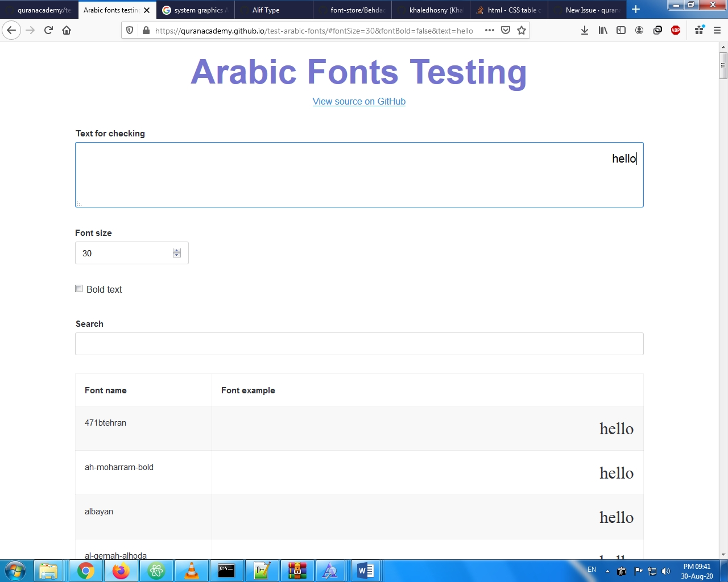This screenshot has height=582, width=728.
Task: Open the Firefox hamburger menu
Action: tap(717, 30)
